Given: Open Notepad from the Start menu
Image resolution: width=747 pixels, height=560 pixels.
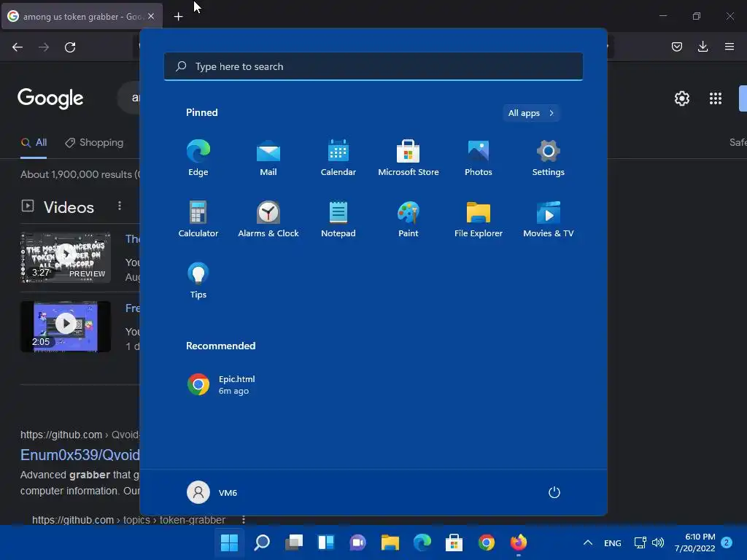Looking at the screenshot, I should point(338,219).
